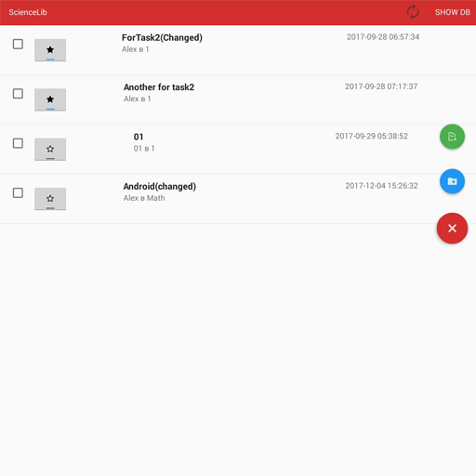Screen dimensions: 476x476
Task: Tap the blue add folder button
Action: (x=452, y=181)
